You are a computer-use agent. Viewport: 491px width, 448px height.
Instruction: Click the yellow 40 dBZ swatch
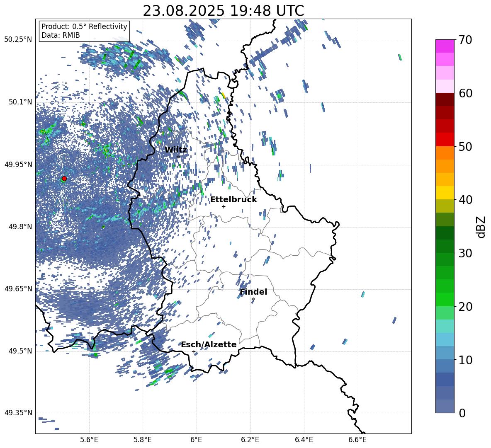coord(445,193)
